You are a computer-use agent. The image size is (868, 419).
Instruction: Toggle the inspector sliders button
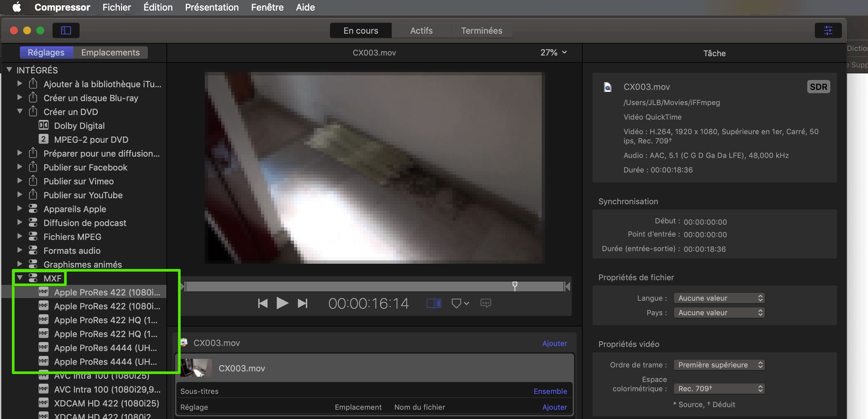(828, 30)
